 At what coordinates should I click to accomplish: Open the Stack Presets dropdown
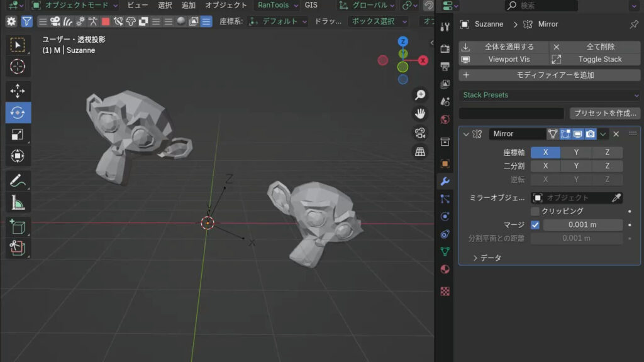pos(550,95)
